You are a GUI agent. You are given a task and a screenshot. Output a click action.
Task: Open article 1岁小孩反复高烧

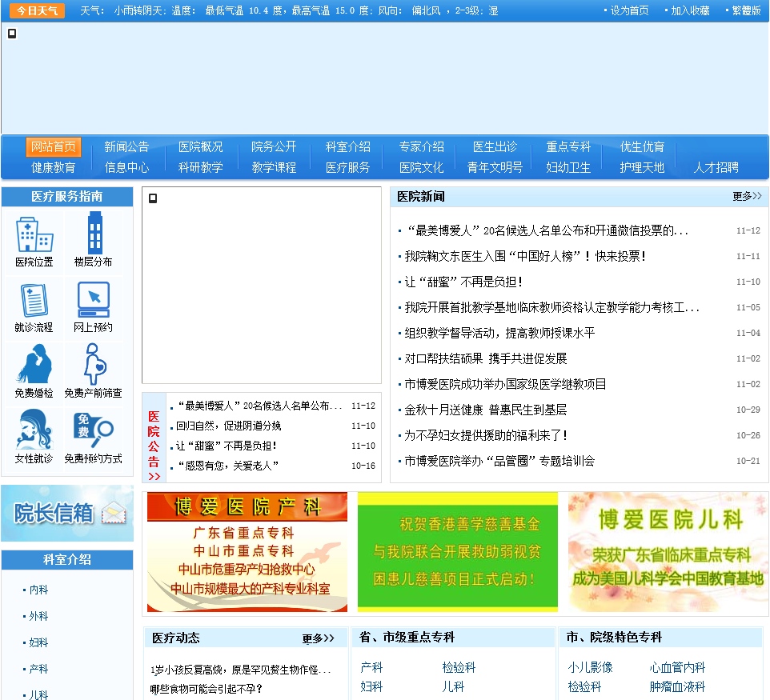pyautogui.click(x=241, y=670)
